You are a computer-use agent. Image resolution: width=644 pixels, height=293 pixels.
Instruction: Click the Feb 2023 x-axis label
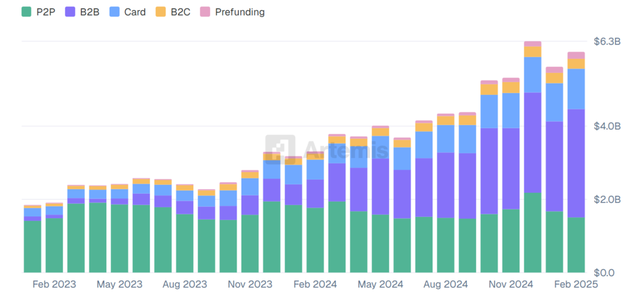click(54, 284)
